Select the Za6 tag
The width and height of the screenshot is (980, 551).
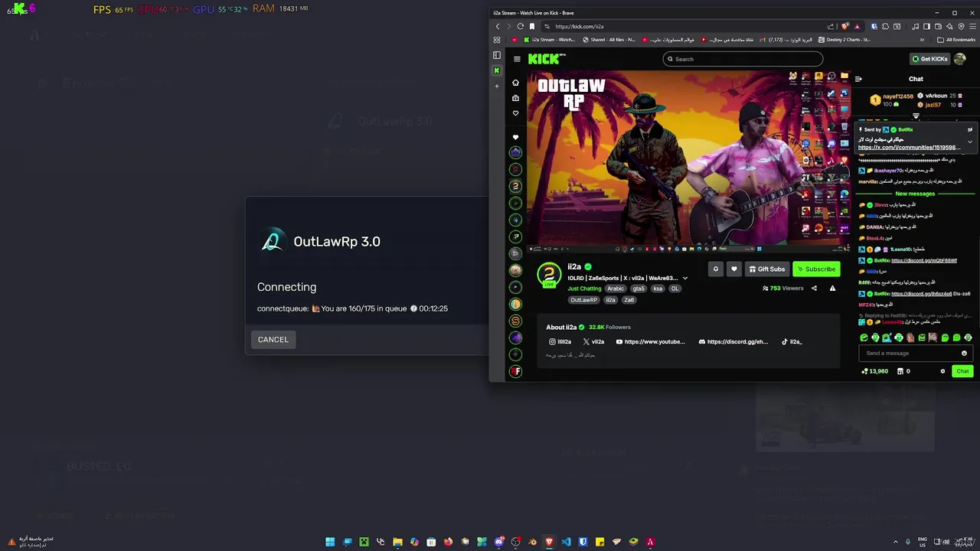tap(629, 300)
